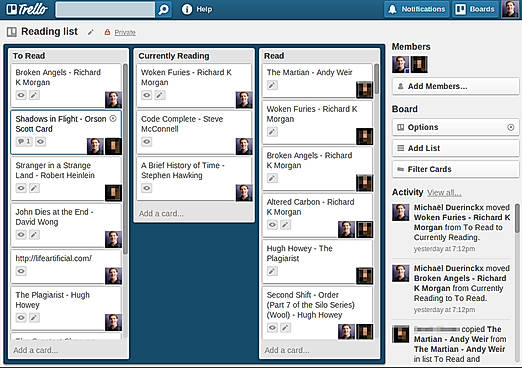This screenshot has height=368, width=522.
Task: Click the comment count badge on Shadows in Flight
Action: tap(24, 142)
